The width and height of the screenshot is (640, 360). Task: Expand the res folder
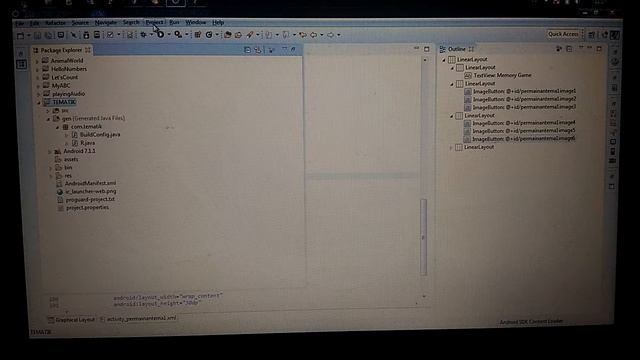(x=51, y=176)
